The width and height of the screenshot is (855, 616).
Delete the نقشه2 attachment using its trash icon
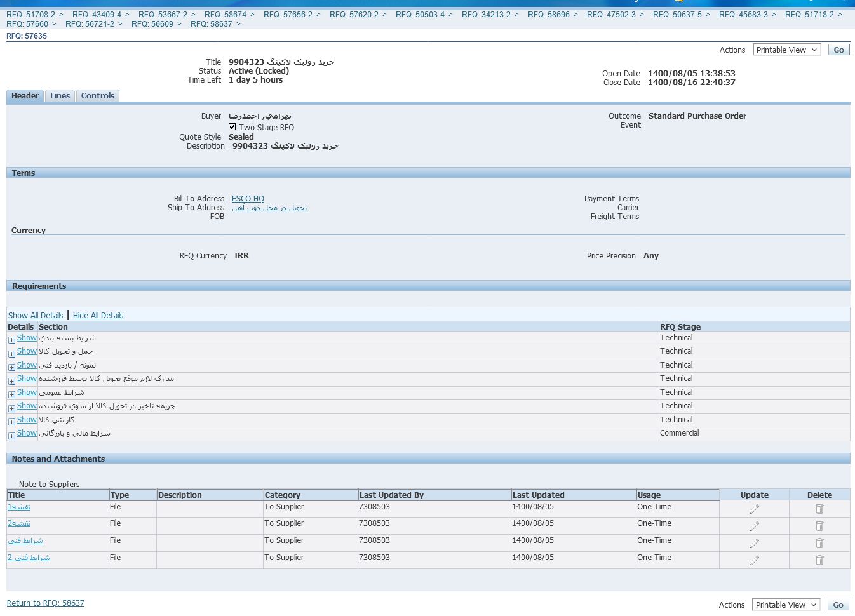pos(819,526)
